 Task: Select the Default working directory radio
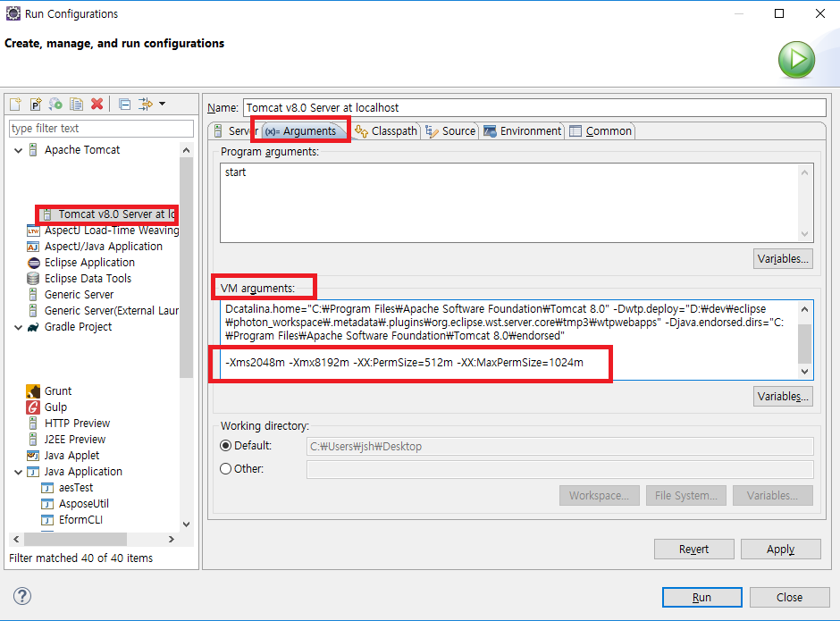click(226, 446)
